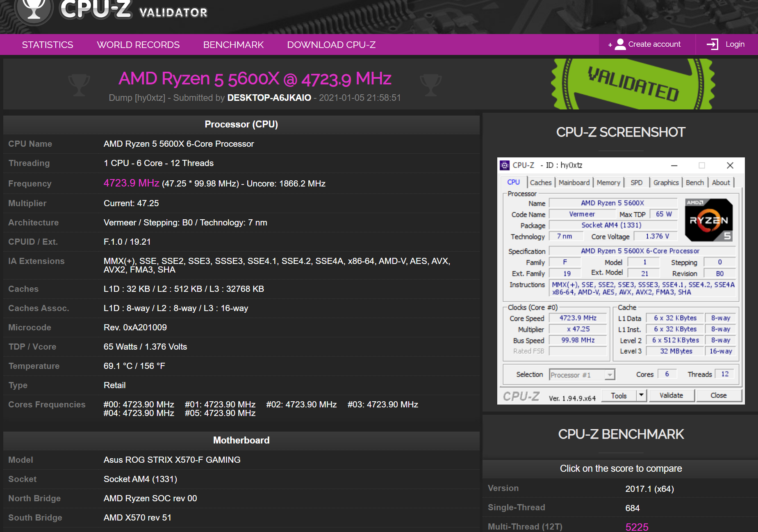Click the Tools button

coord(619,396)
